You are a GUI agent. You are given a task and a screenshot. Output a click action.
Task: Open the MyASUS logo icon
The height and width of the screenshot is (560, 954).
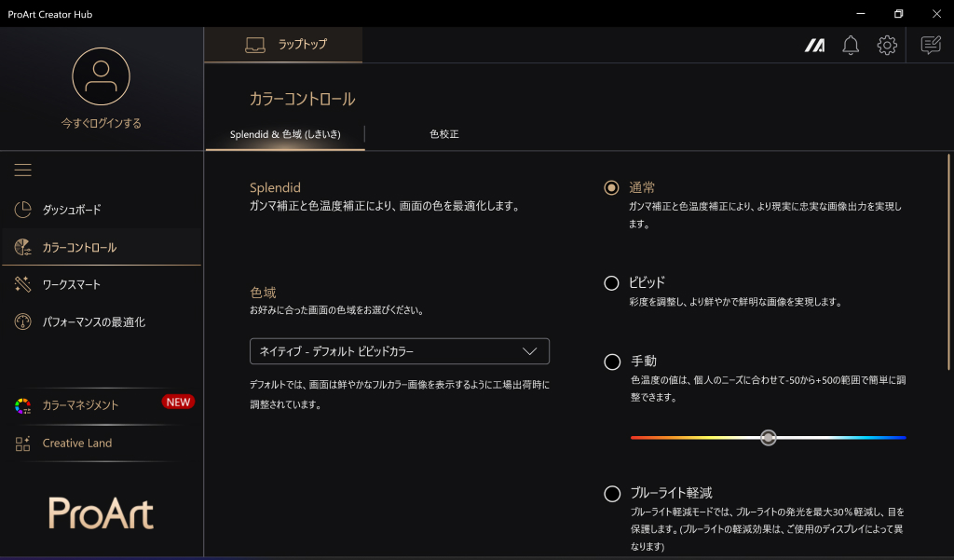click(814, 45)
